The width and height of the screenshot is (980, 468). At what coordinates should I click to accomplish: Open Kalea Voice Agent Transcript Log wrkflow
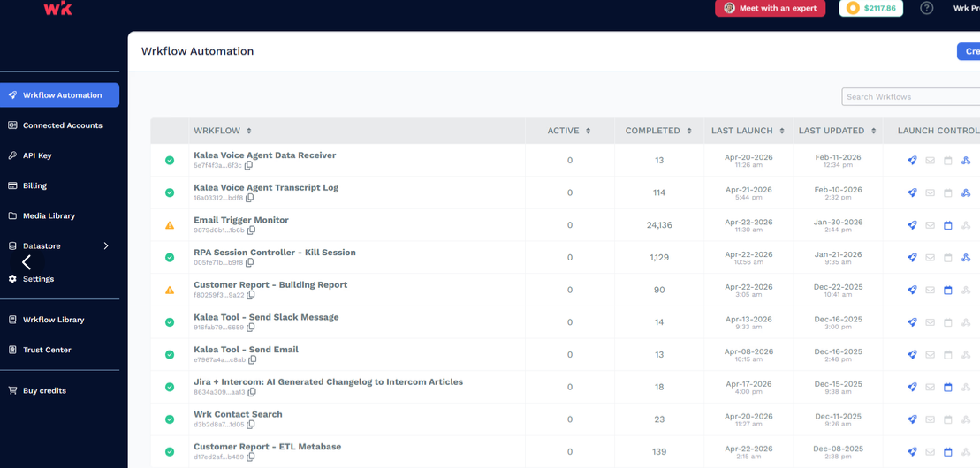(266, 187)
